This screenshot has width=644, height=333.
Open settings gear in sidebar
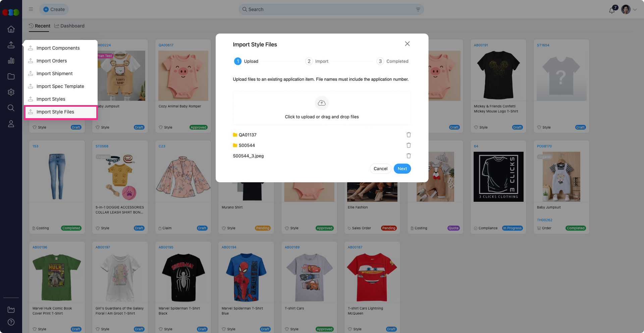pyautogui.click(x=11, y=92)
